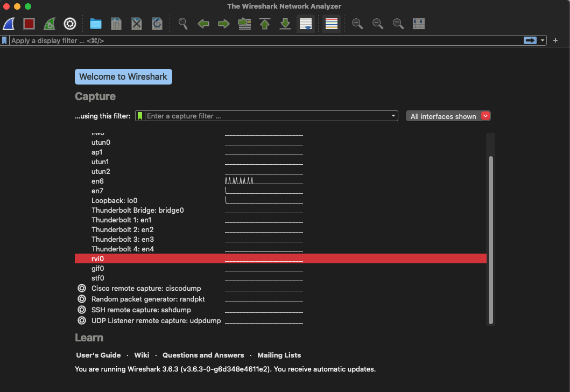Toggle packet list colorize icon

[x=332, y=24]
